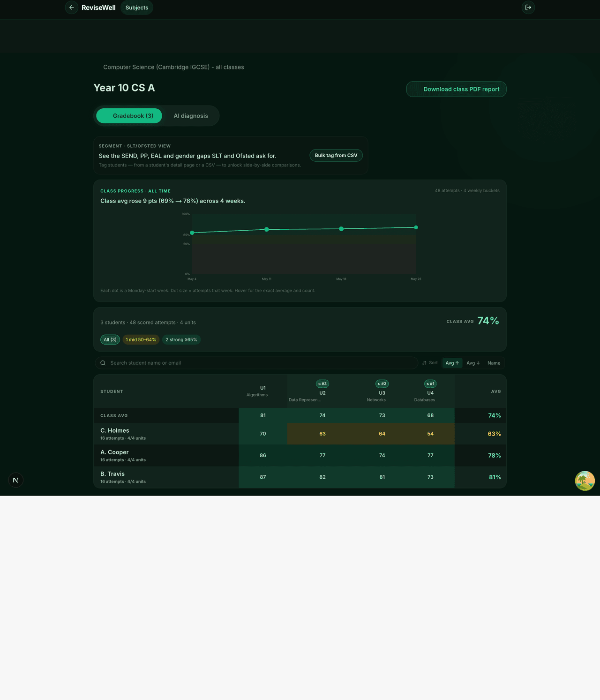This screenshot has width=600, height=700.
Task: Open the Next.js dev tools badge
Action: point(16,480)
